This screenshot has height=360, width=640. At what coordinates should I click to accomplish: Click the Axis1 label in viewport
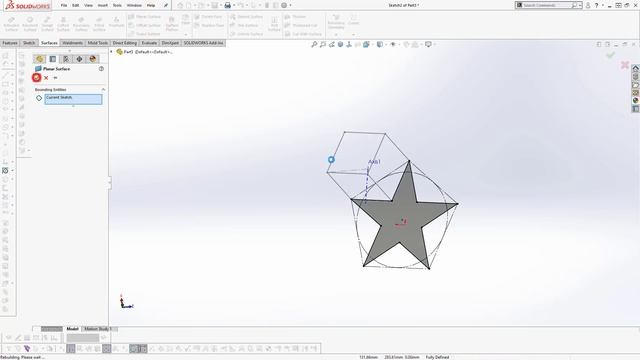[374, 162]
